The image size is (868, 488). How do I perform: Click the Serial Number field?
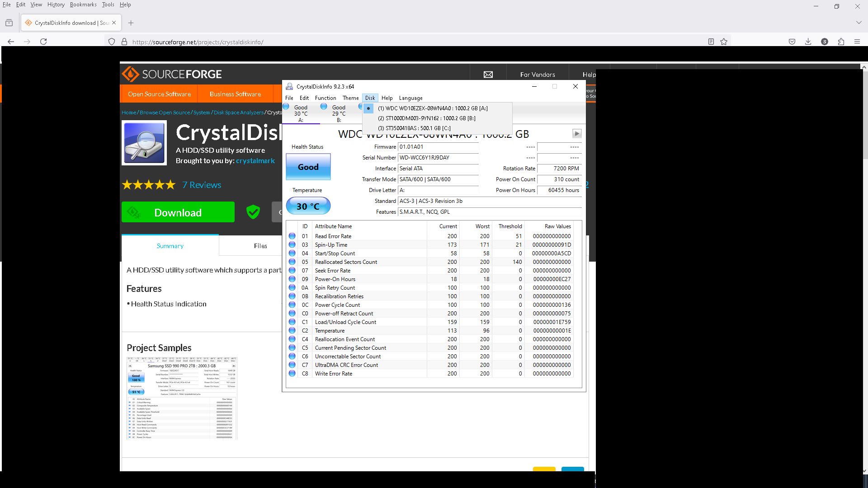[438, 158]
